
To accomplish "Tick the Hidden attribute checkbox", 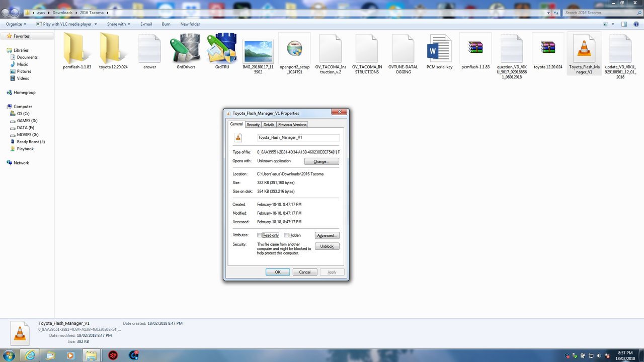I will point(286,235).
